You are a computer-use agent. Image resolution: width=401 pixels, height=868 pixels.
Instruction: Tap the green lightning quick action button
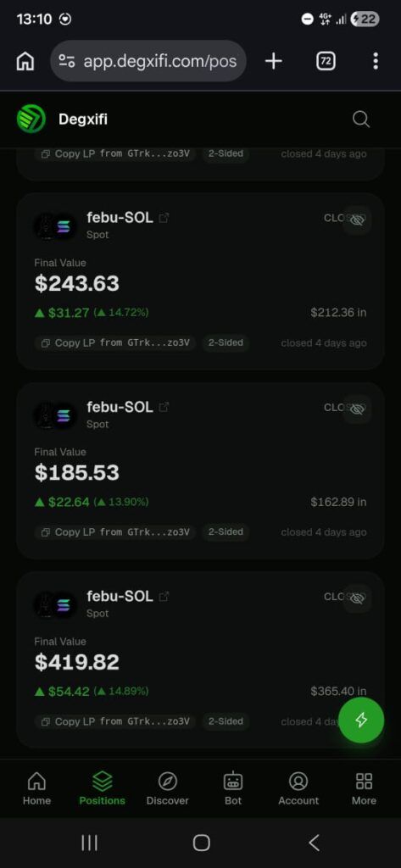[361, 720]
